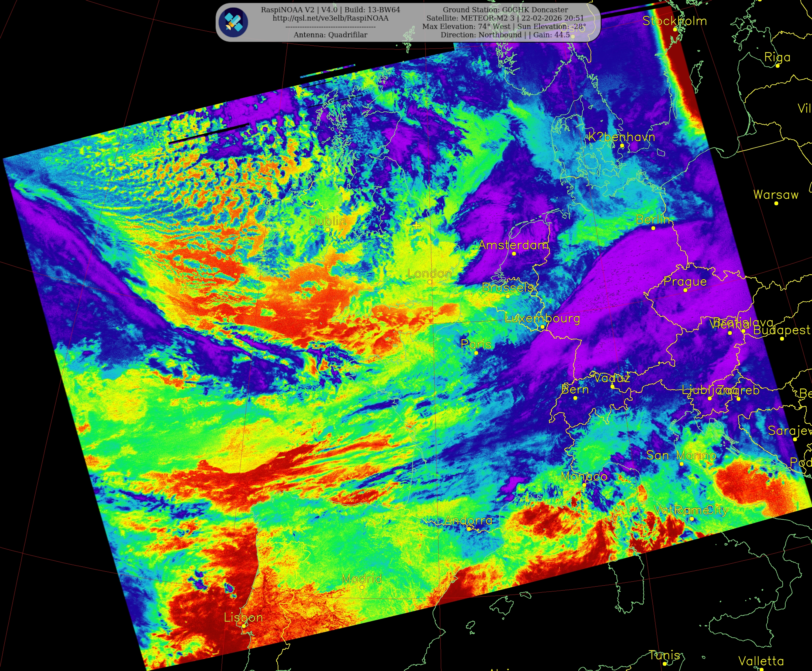Click the Luxembourg city label
The height and width of the screenshot is (671, 812).
click(542, 319)
